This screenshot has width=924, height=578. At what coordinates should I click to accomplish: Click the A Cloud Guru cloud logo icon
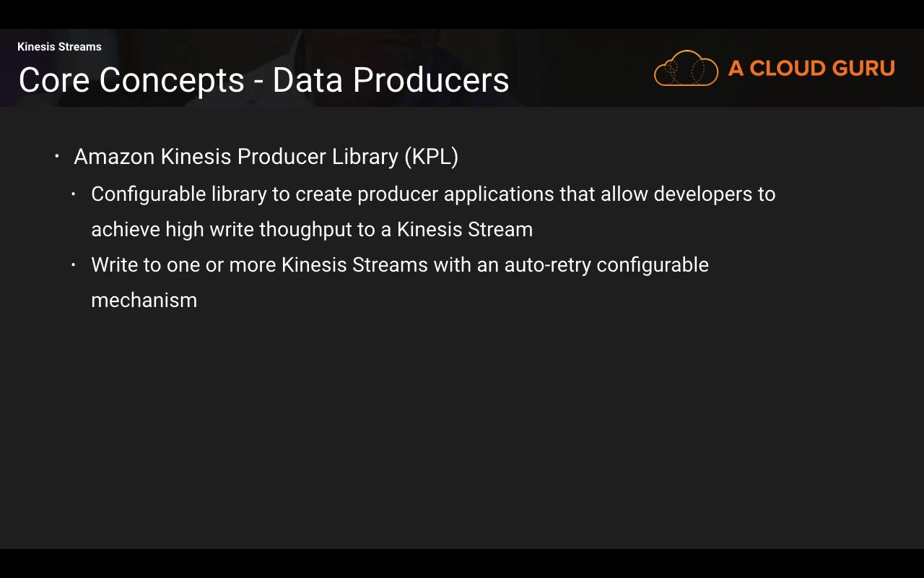point(686,69)
